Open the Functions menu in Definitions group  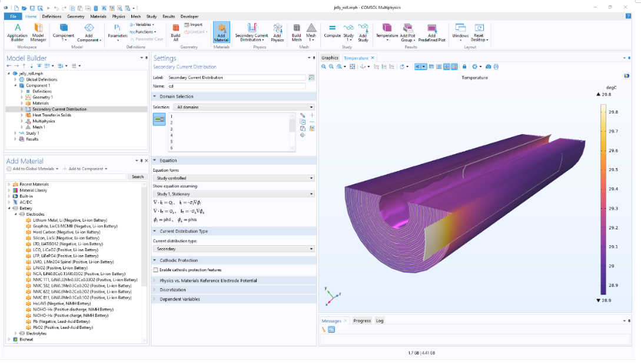[x=142, y=32]
